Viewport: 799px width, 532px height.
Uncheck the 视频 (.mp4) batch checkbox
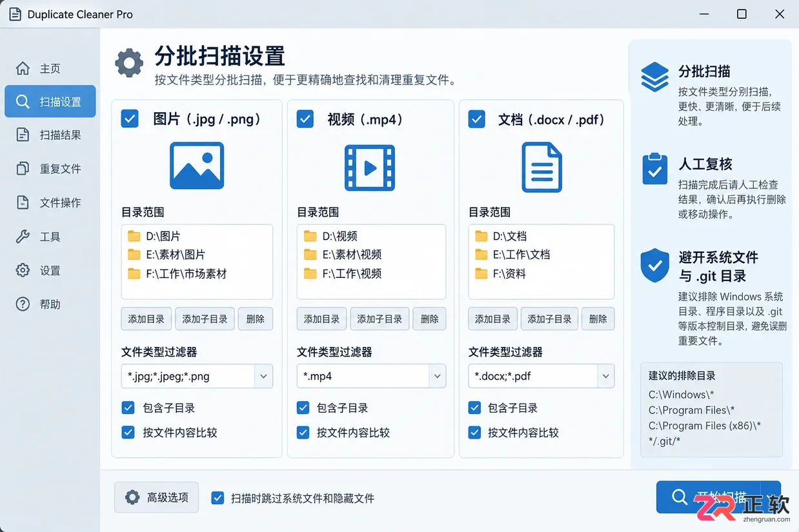[x=305, y=119]
